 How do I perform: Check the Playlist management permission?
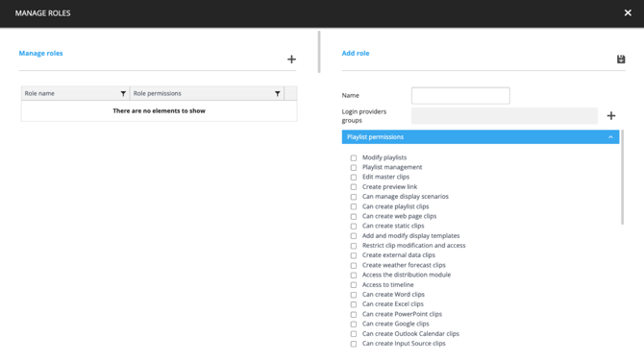[353, 167]
